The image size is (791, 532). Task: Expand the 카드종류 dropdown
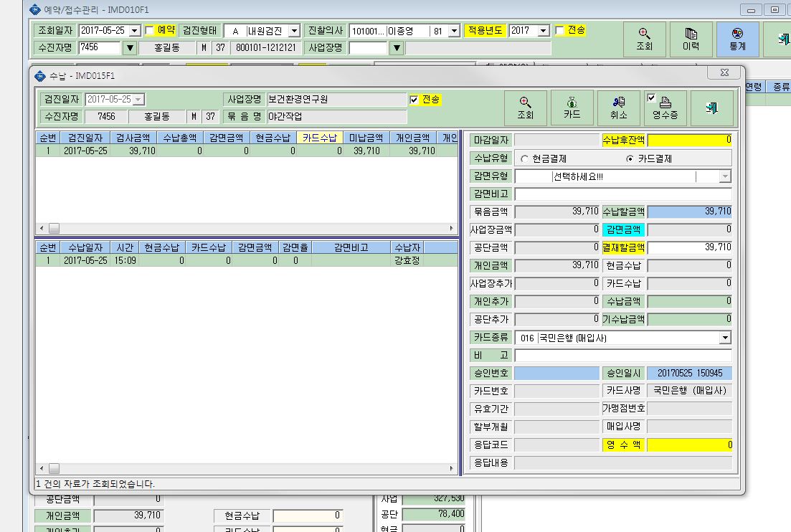pyautogui.click(x=725, y=338)
